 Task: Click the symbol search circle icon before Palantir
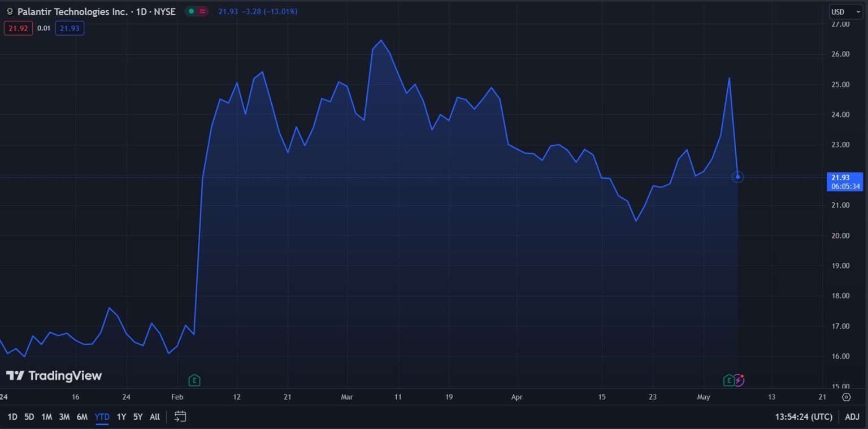pyautogui.click(x=10, y=11)
